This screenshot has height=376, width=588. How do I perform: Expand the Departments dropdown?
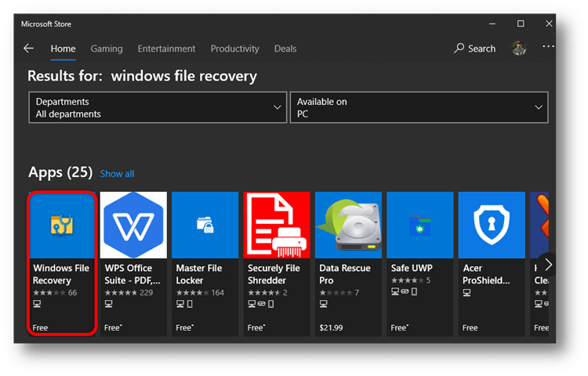point(158,107)
